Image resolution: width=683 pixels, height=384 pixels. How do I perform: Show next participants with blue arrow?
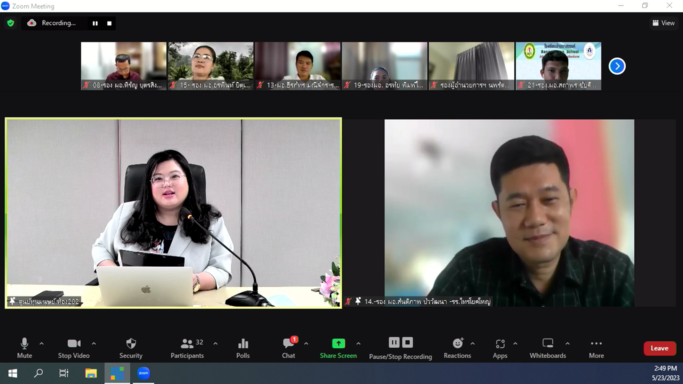point(617,66)
